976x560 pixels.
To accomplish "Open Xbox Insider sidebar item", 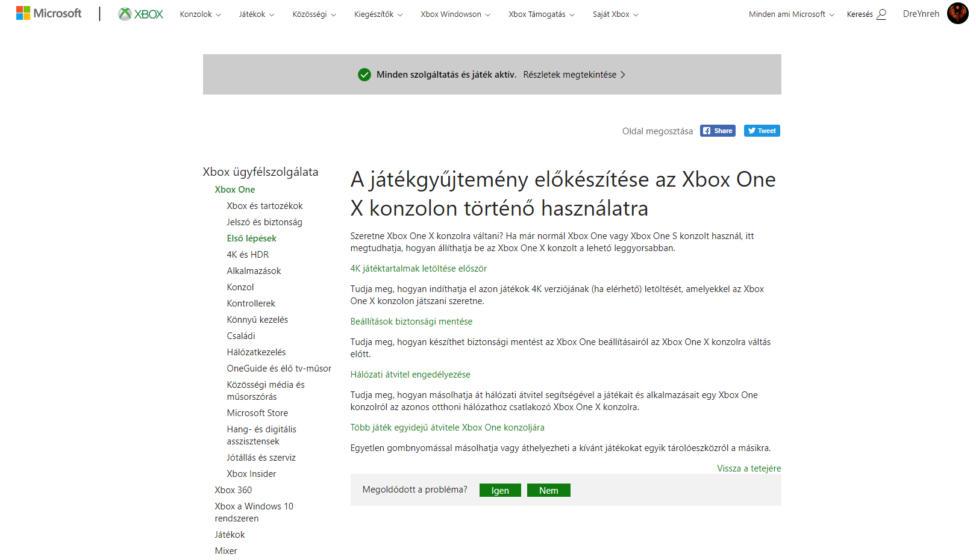I will (x=252, y=474).
